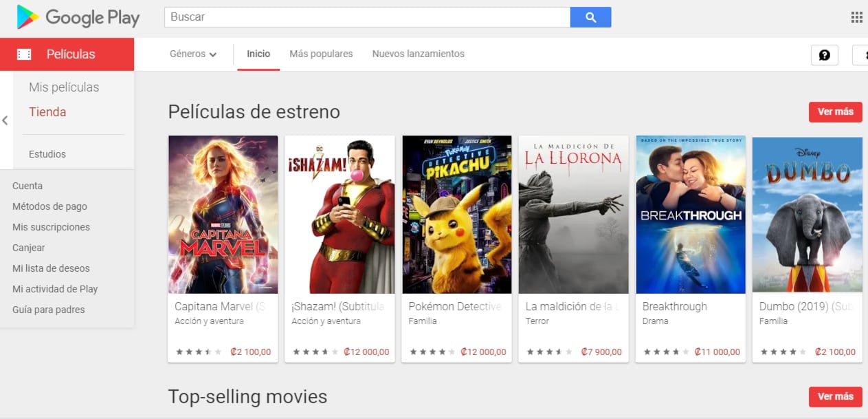Expand the Géneros dropdown
The image size is (868, 419).
193,54
